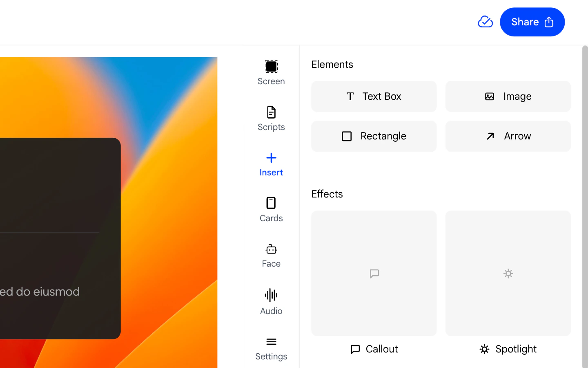
Task: Select the Spotlight effect thumbnail
Action: tap(508, 273)
